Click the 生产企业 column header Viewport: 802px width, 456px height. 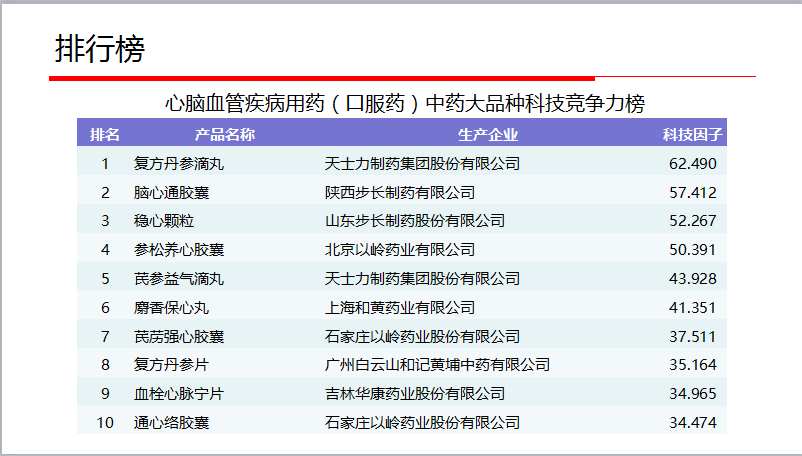point(488,134)
